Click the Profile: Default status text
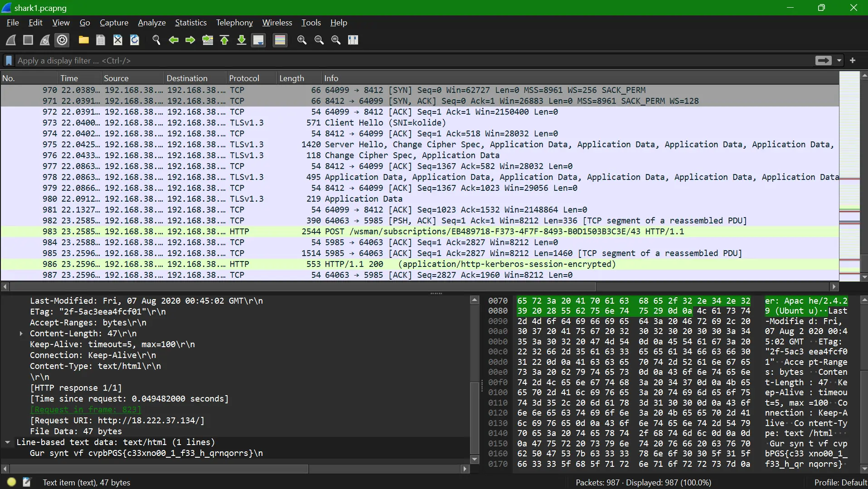Image resolution: width=868 pixels, height=489 pixels. pos(840,482)
